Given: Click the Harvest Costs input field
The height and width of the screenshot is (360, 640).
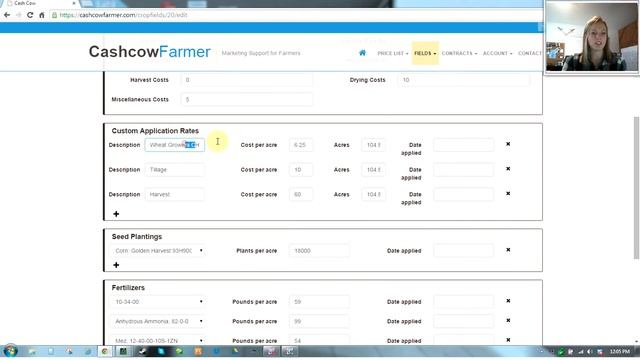Looking at the screenshot, I should tap(247, 80).
